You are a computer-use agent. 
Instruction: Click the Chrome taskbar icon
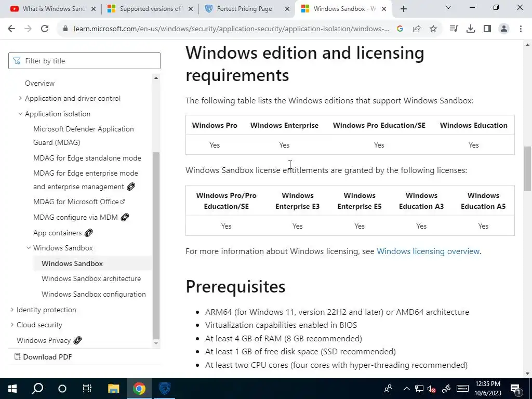139,389
